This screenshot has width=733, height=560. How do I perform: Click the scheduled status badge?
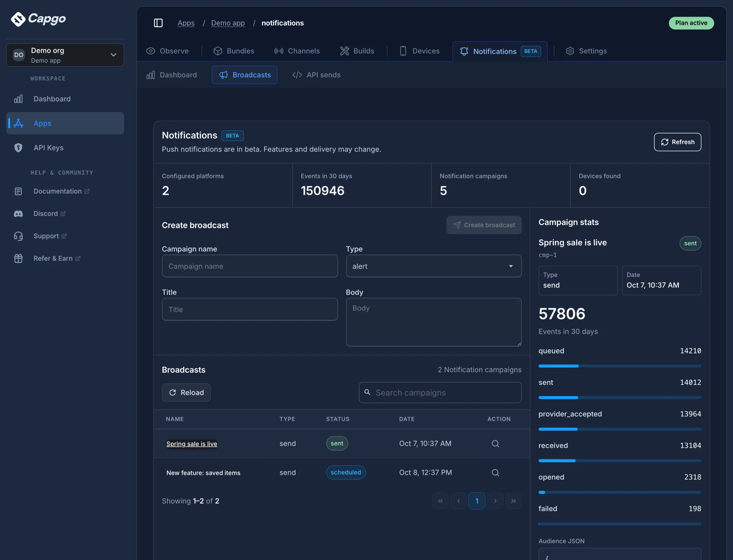coord(346,472)
